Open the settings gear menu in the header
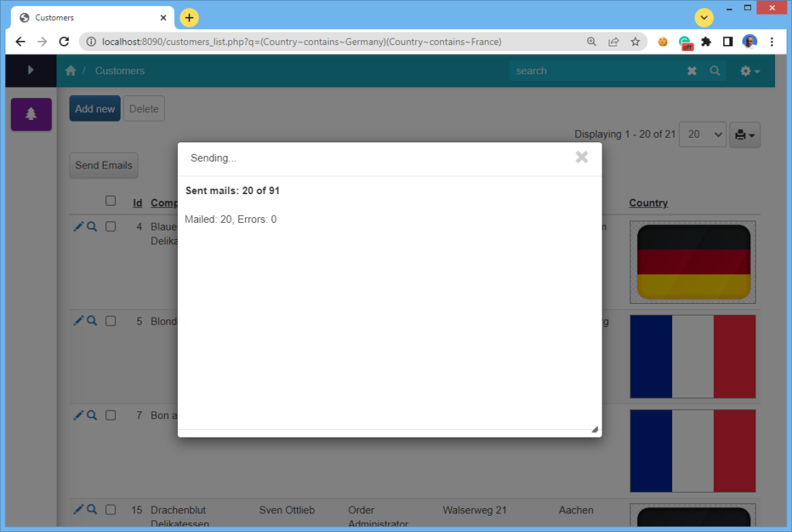 [x=747, y=70]
